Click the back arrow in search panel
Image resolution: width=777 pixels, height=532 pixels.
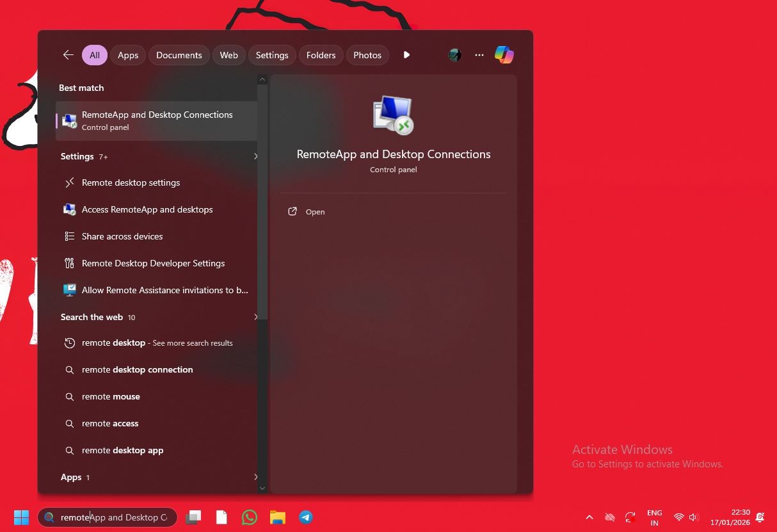point(68,55)
